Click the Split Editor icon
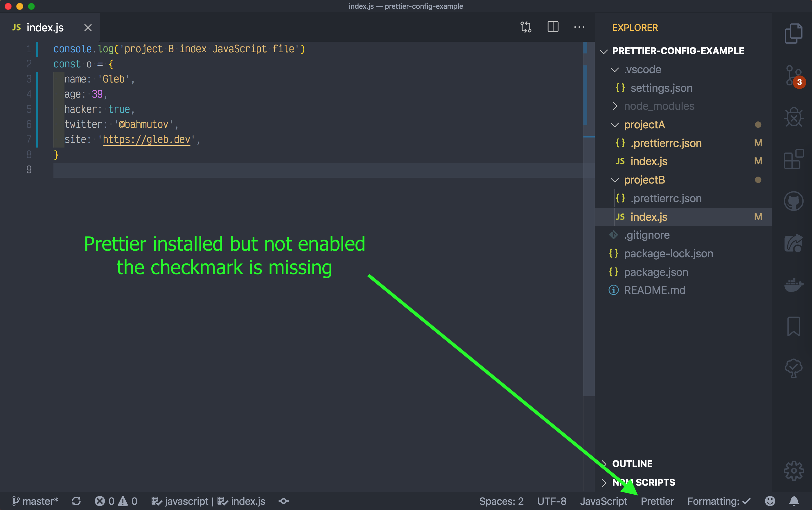 (553, 27)
